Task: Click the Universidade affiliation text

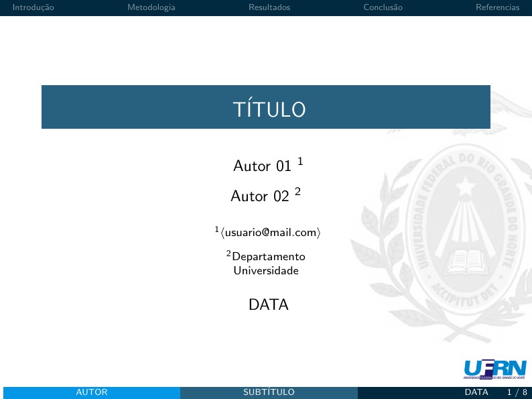Action: (x=266, y=271)
